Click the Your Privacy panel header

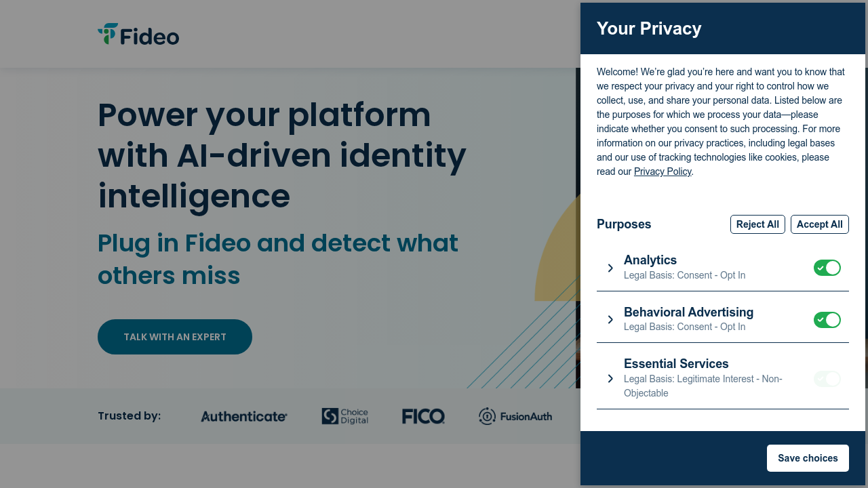click(649, 28)
